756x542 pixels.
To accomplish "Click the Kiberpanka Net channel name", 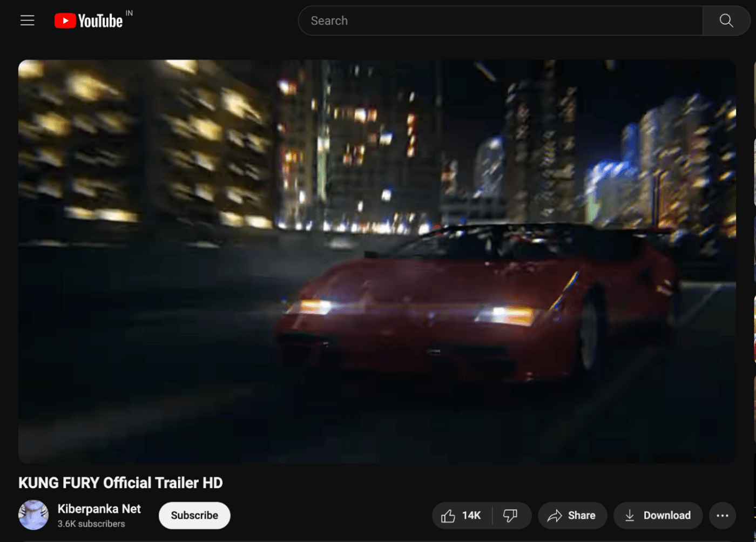I will tap(99, 509).
